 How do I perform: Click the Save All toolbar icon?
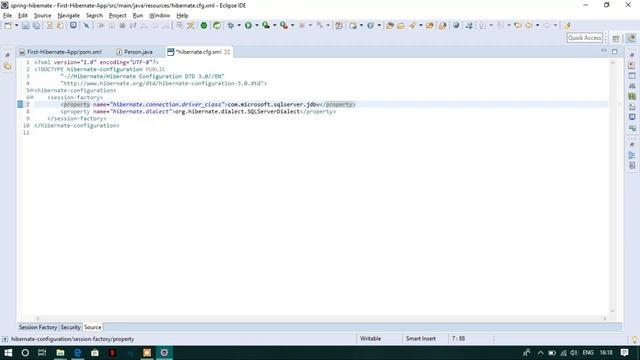coord(36,25)
